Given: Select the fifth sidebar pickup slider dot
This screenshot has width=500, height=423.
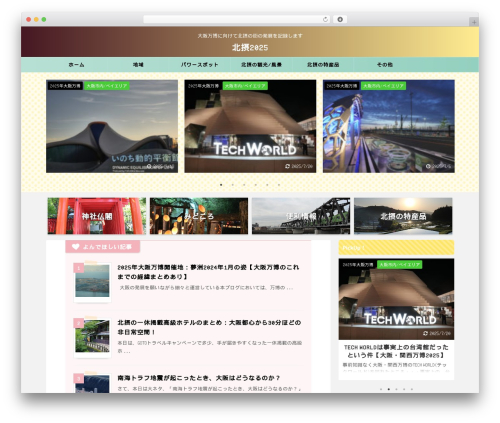Looking at the screenshot, I should 412,389.
